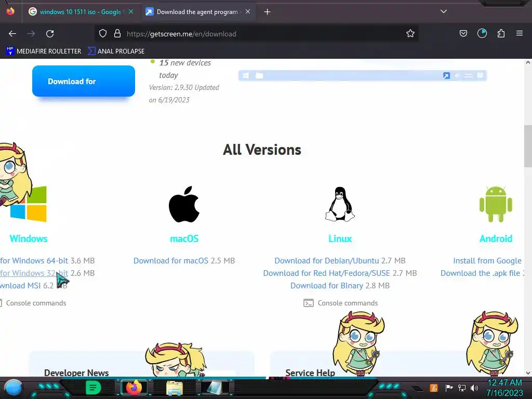
Task: Click the page vertical scrollbar thumb
Action: coord(528,146)
